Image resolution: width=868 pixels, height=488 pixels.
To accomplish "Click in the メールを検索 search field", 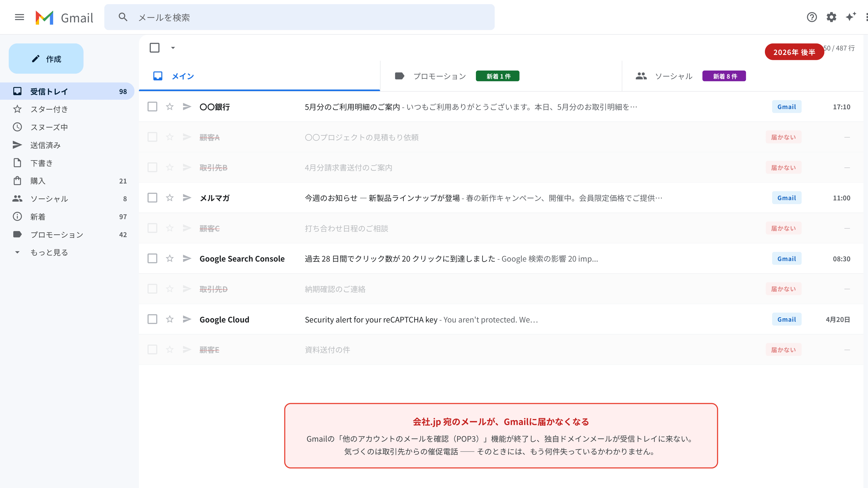I will pos(299,17).
